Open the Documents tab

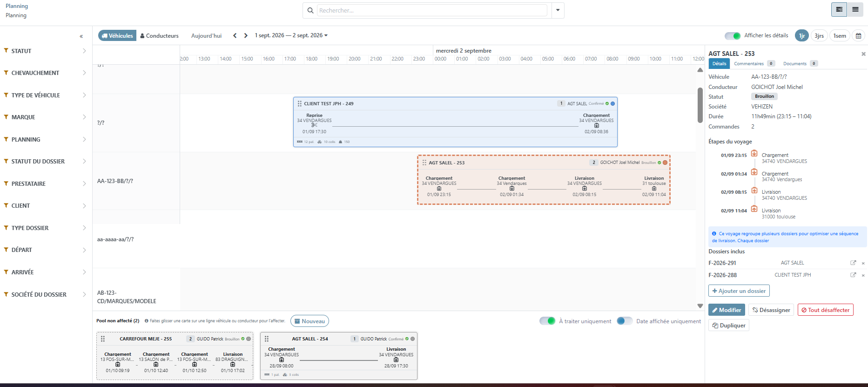click(x=800, y=64)
